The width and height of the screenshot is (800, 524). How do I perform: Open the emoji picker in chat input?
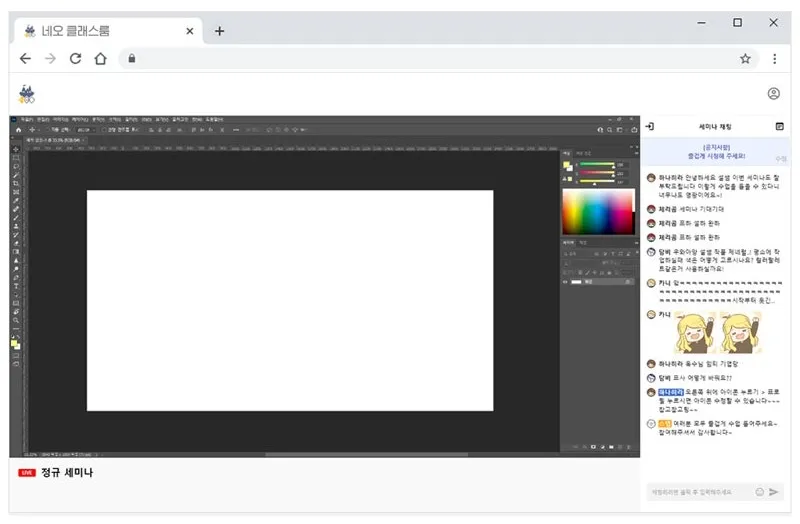[x=759, y=492]
